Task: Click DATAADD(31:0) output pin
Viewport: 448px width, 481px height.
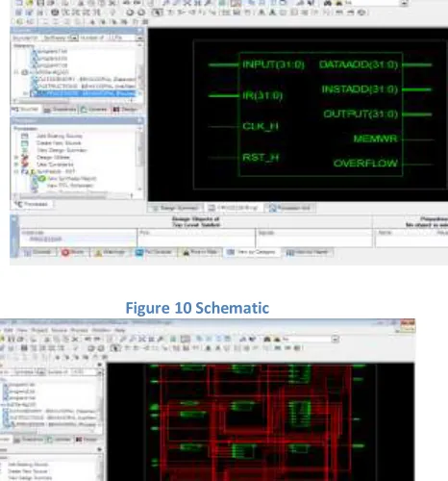Action: 359,64
